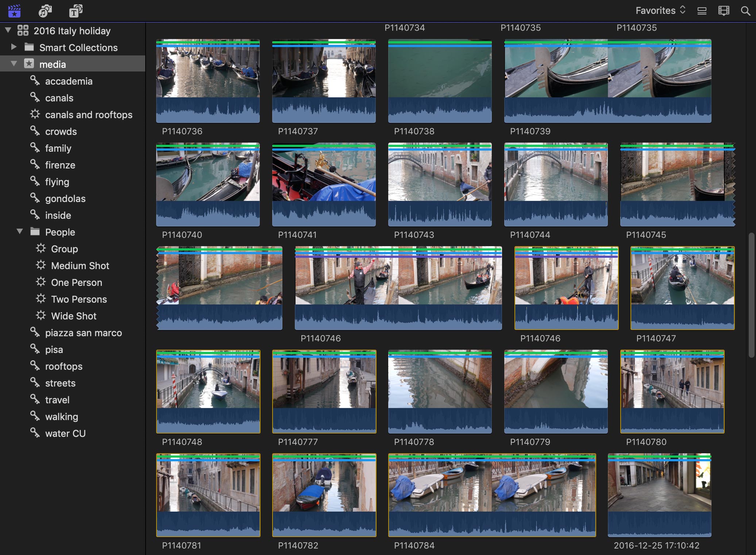Collapse the media event

click(14, 64)
